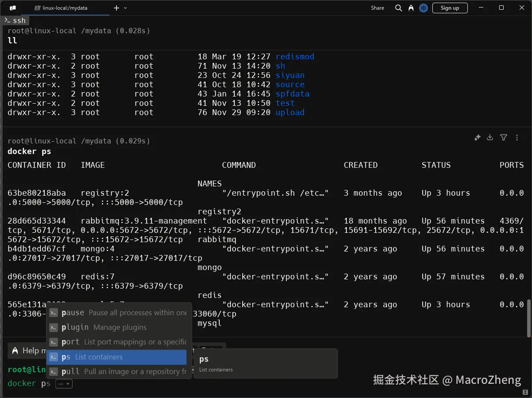Click container ID 28d665d33344
This screenshot has height=398, width=532.
coord(37,221)
